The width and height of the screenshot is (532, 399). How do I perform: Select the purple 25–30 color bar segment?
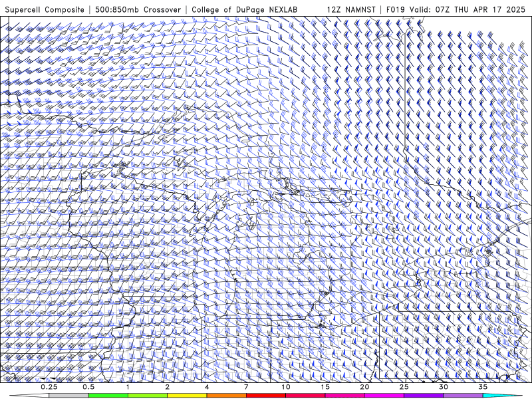click(424, 396)
